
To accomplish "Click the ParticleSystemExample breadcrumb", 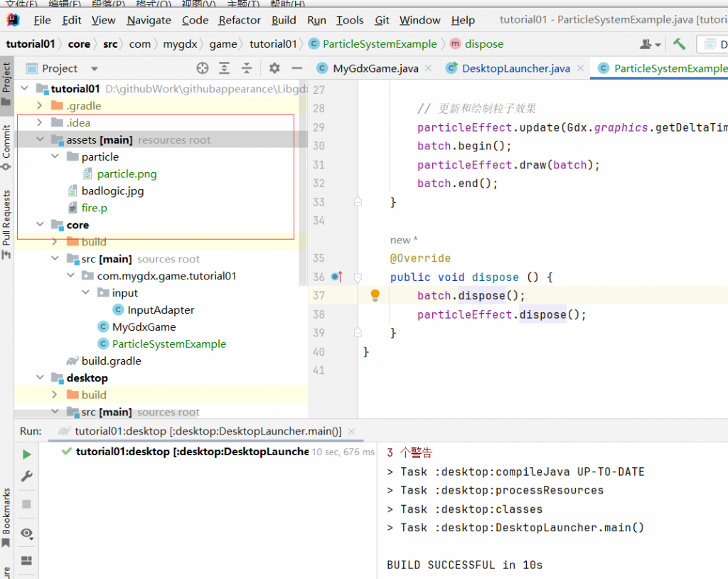I will 379,44.
